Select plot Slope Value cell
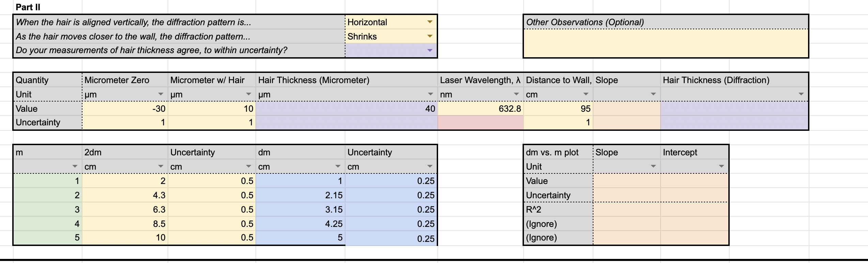Screen dimensions: 868x263 coord(627,181)
